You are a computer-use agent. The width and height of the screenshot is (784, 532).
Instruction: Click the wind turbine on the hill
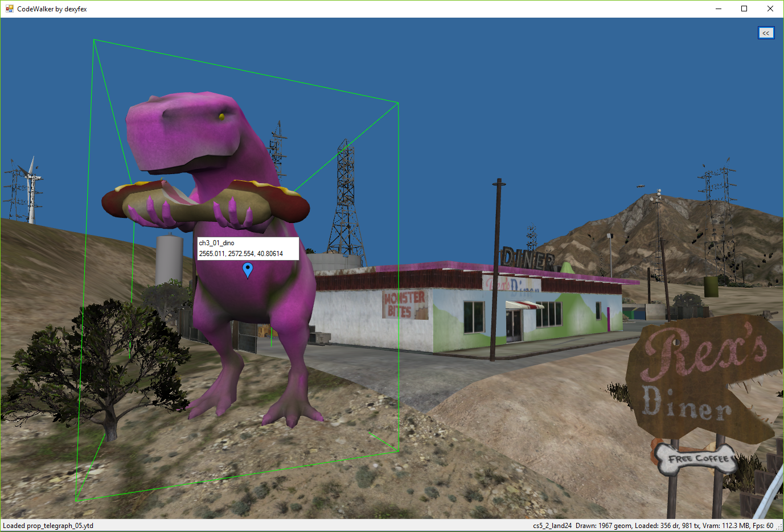click(x=31, y=191)
